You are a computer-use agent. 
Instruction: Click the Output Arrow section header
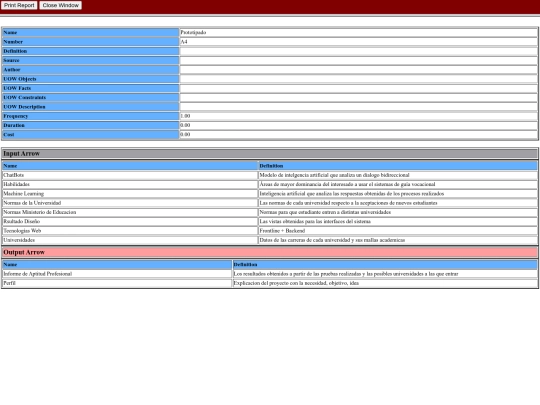coord(270,252)
